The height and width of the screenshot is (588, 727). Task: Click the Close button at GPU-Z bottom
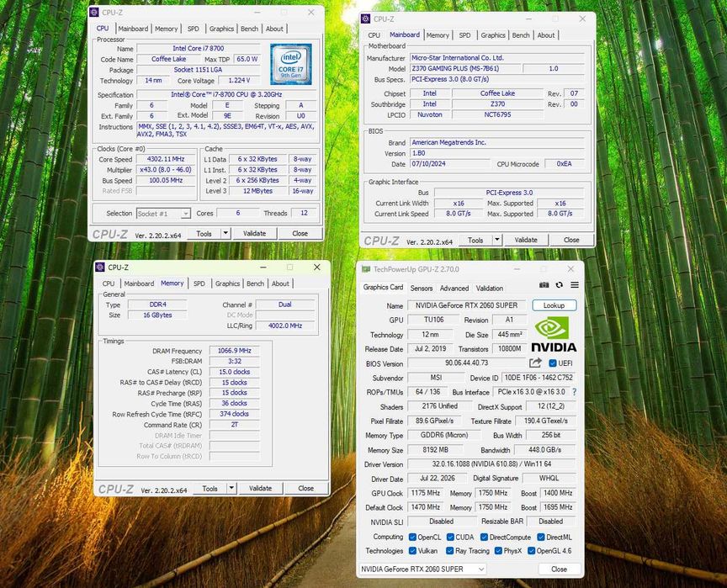pos(559,569)
